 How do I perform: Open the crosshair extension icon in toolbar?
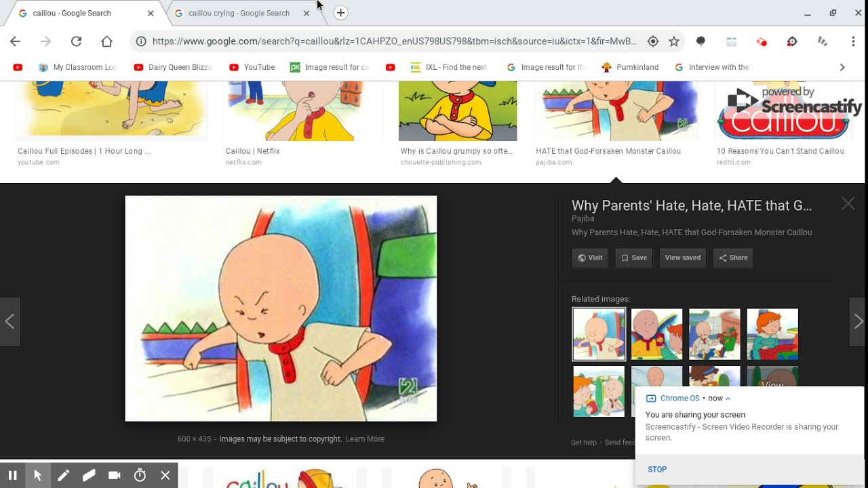click(792, 41)
